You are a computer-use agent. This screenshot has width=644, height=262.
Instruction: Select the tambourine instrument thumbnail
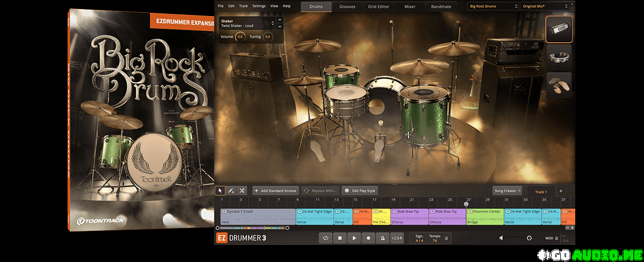[x=559, y=57]
